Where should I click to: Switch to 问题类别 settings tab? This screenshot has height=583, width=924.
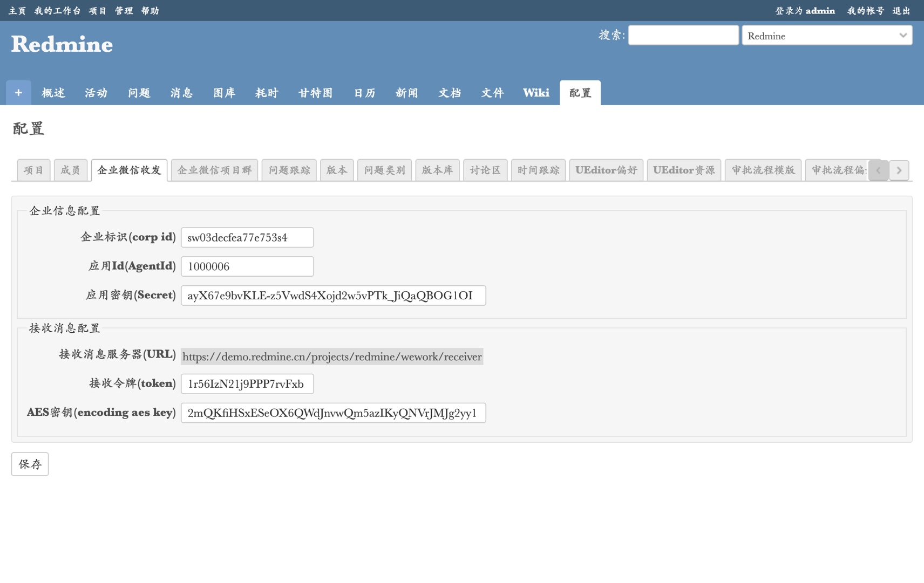click(x=384, y=170)
